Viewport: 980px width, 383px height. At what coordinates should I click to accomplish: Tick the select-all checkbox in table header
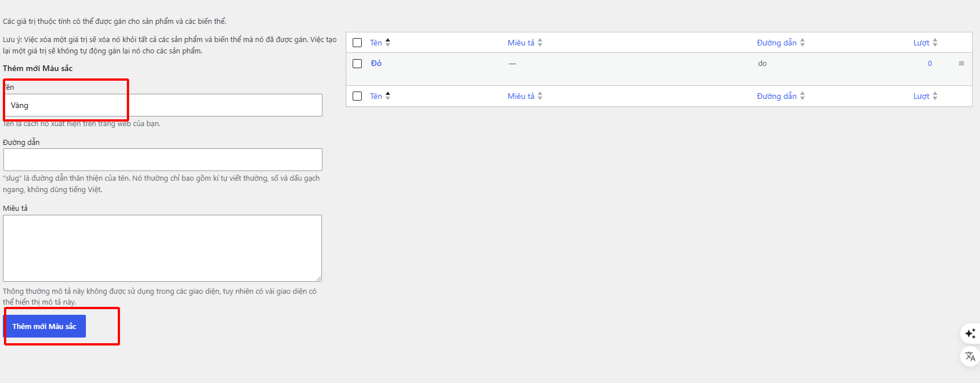pyautogui.click(x=357, y=43)
